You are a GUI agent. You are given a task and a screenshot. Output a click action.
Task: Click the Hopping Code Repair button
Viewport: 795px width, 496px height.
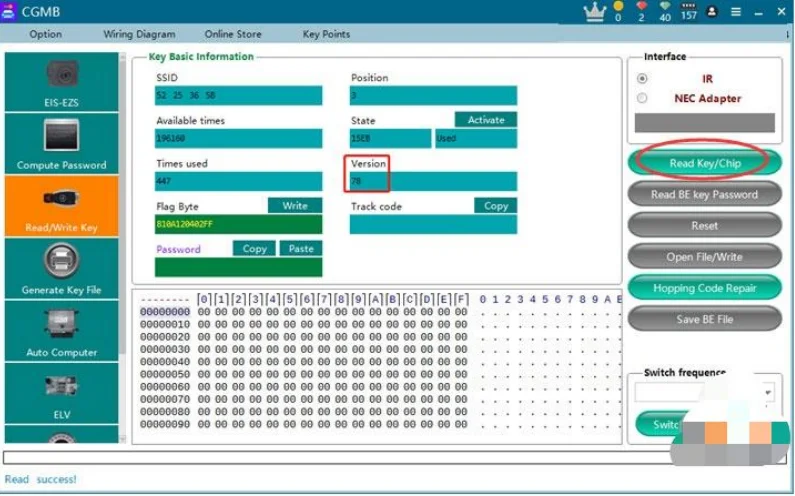coord(705,288)
